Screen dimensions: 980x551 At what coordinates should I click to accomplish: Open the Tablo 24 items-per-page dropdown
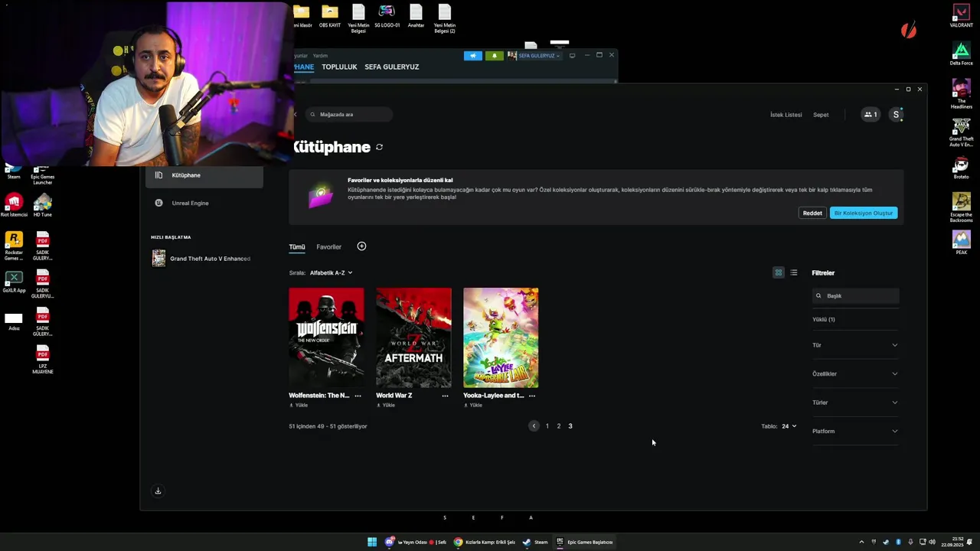pyautogui.click(x=789, y=426)
